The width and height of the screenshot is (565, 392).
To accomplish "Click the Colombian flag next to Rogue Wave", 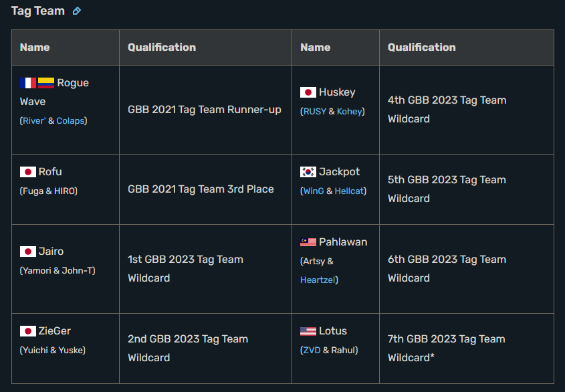I will tap(46, 83).
